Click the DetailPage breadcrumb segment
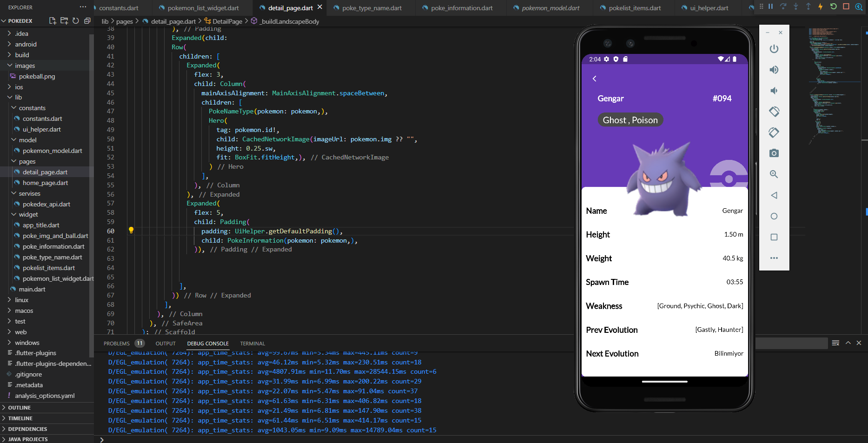Screen dimensions: 868x443 click(227, 21)
